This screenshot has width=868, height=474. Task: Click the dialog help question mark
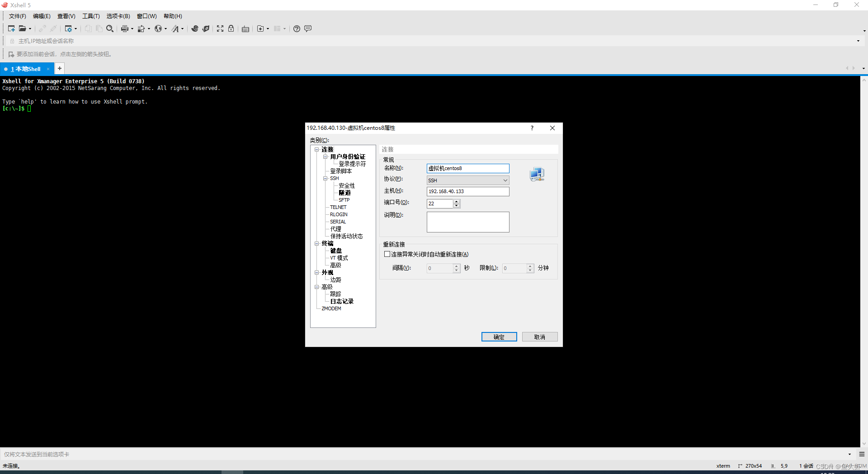tap(532, 128)
